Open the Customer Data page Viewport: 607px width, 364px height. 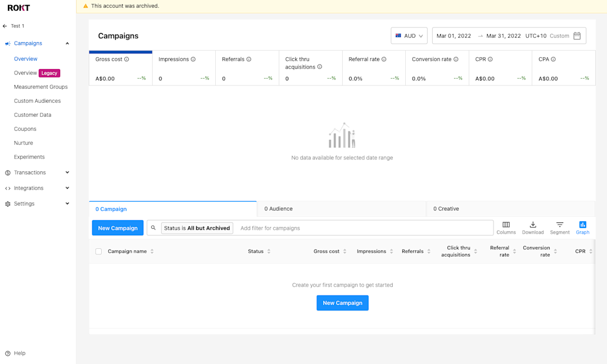[x=33, y=115]
